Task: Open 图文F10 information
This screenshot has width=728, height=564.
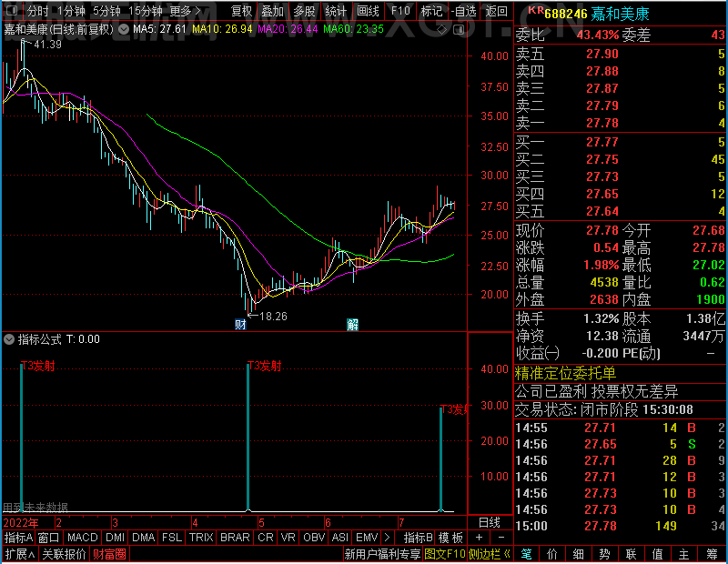Action: coord(445,554)
